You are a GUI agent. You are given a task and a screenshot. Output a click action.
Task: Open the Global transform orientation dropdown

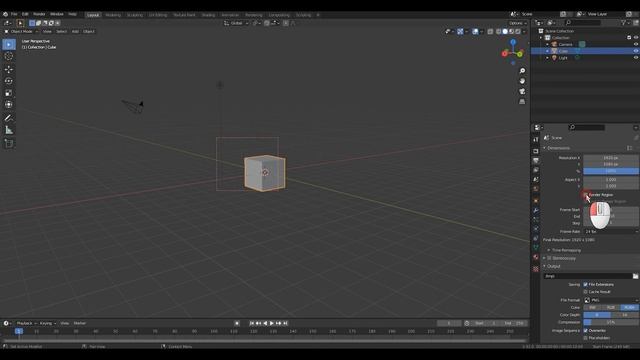pos(236,23)
